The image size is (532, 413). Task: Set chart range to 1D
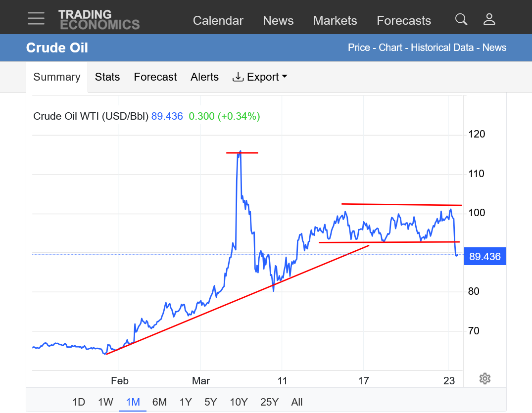[x=79, y=402]
